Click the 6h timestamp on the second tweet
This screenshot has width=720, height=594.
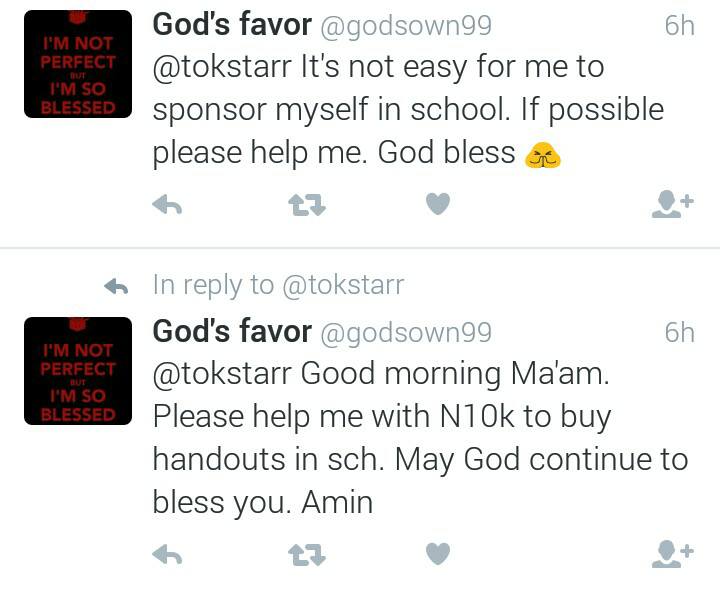pyautogui.click(x=679, y=331)
